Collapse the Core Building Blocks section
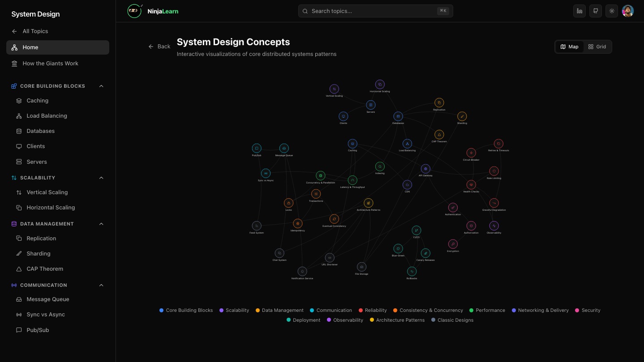The width and height of the screenshot is (644, 362). [x=101, y=86]
